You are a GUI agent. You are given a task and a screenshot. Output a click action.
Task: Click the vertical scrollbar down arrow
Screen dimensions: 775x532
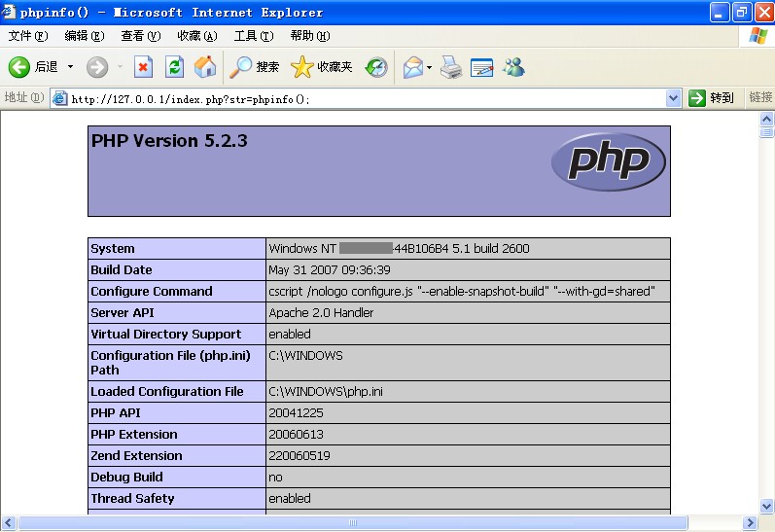pos(766,506)
